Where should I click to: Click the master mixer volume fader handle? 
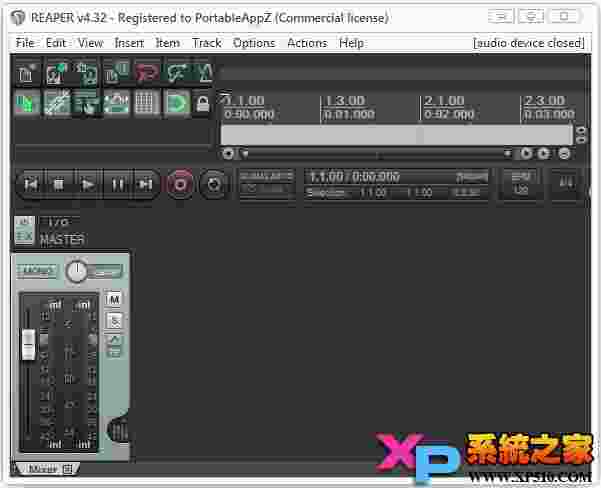(x=28, y=344)
